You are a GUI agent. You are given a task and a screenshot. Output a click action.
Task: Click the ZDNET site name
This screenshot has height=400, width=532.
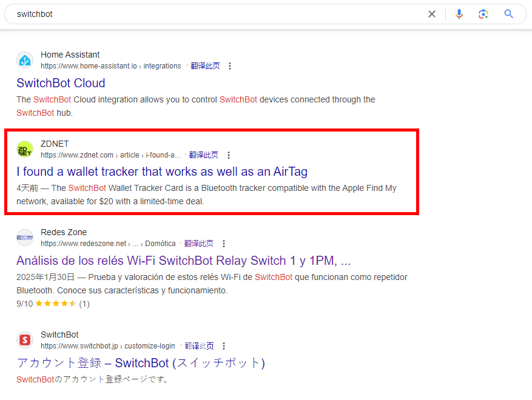click(55, 144)
